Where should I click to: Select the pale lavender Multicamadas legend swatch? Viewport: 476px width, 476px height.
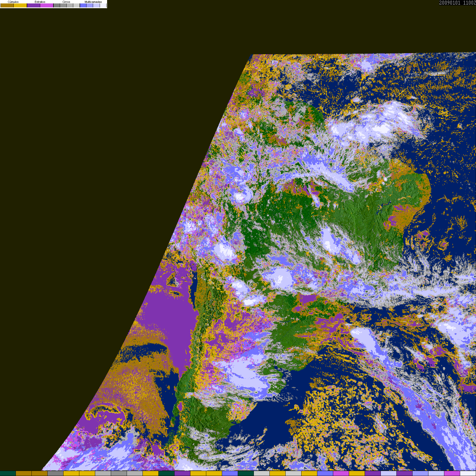[x=96, y=5]
